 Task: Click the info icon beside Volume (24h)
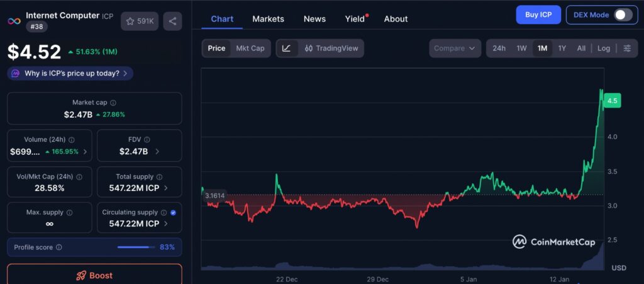coord(72,140)
